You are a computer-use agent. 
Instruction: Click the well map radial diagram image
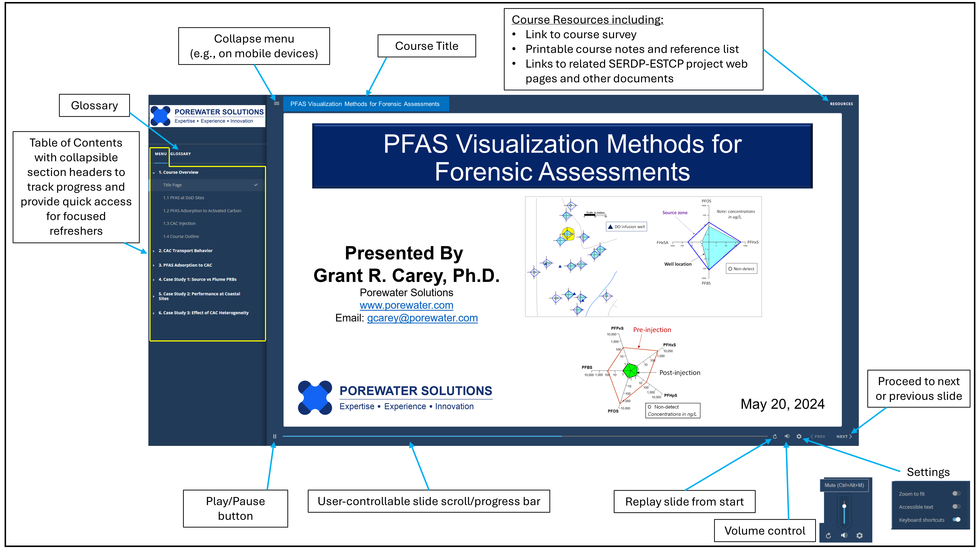pos(643,257)
